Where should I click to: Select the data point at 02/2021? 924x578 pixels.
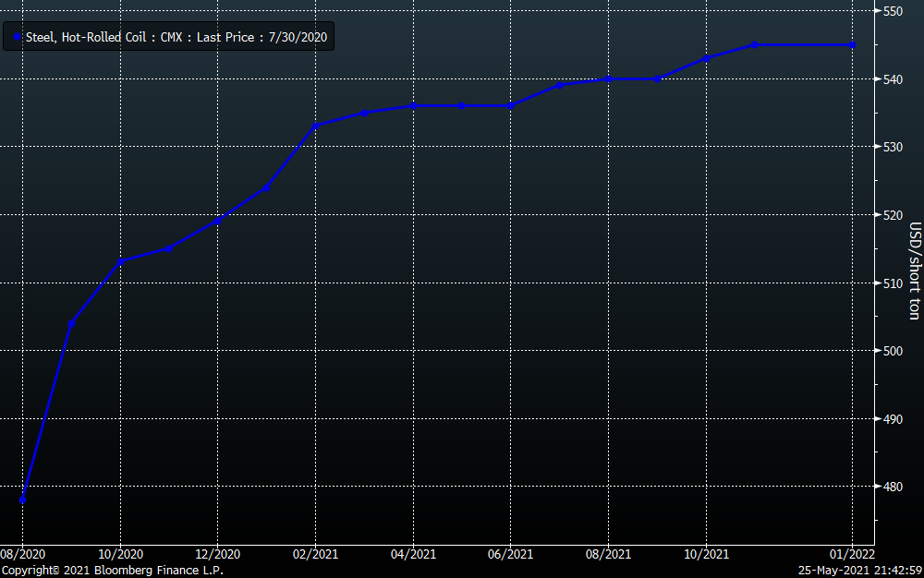[315, 126]
